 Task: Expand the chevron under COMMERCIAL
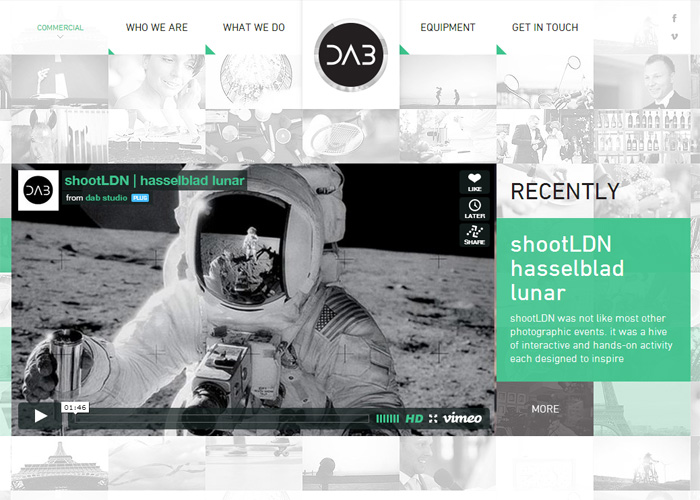tap(60, 37)
